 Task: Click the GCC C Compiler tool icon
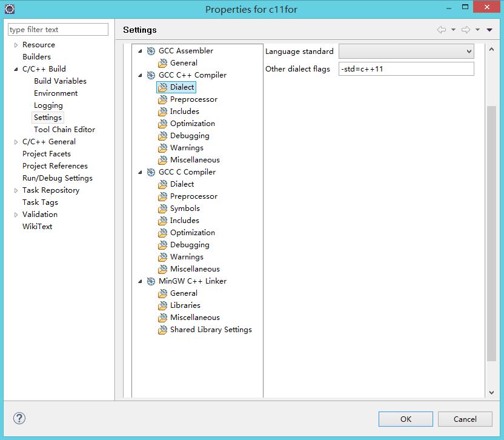(x=151, y=172)
